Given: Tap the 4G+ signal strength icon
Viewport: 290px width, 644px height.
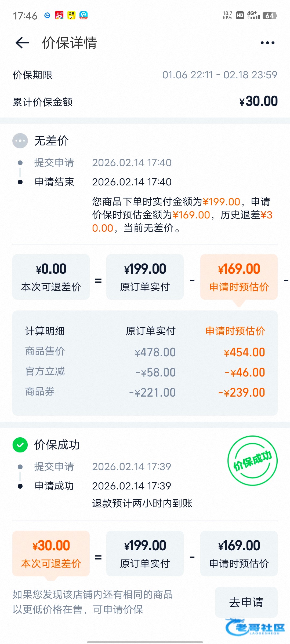Looking at the screenshot, I should 253,16.
